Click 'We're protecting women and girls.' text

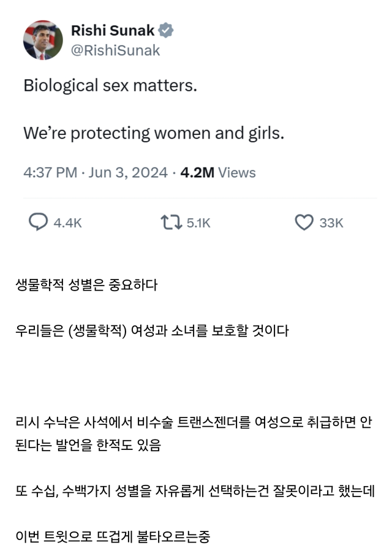point(154,133)
